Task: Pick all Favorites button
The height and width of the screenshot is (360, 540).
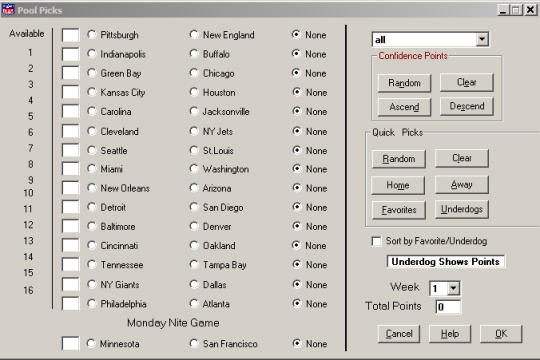Action: point(399,210)
